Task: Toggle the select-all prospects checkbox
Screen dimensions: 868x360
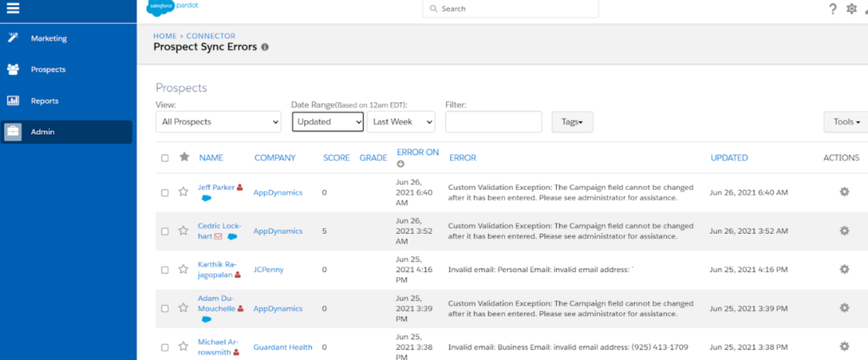Action: [165, 158]
